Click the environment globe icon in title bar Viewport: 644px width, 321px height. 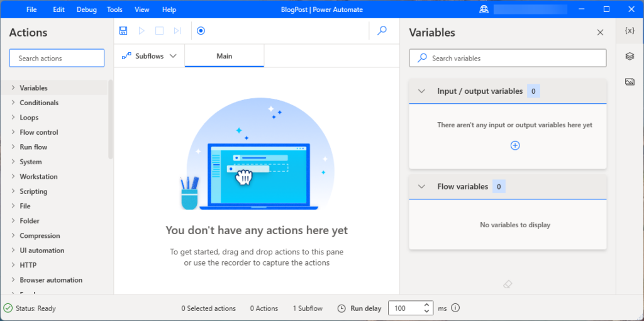484,9
